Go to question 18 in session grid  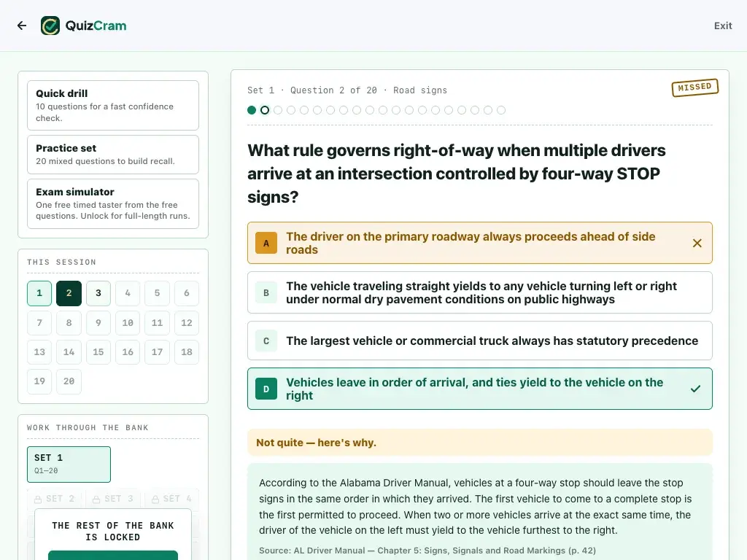187,352
